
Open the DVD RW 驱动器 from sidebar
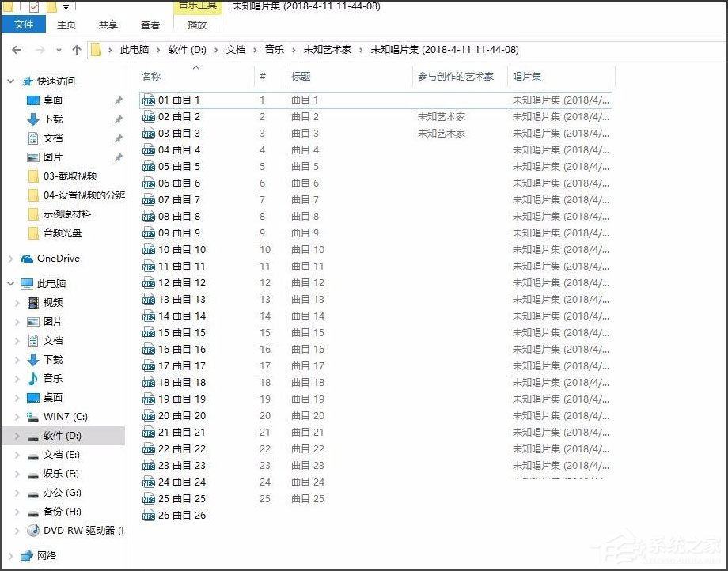[x=75, y=531]
